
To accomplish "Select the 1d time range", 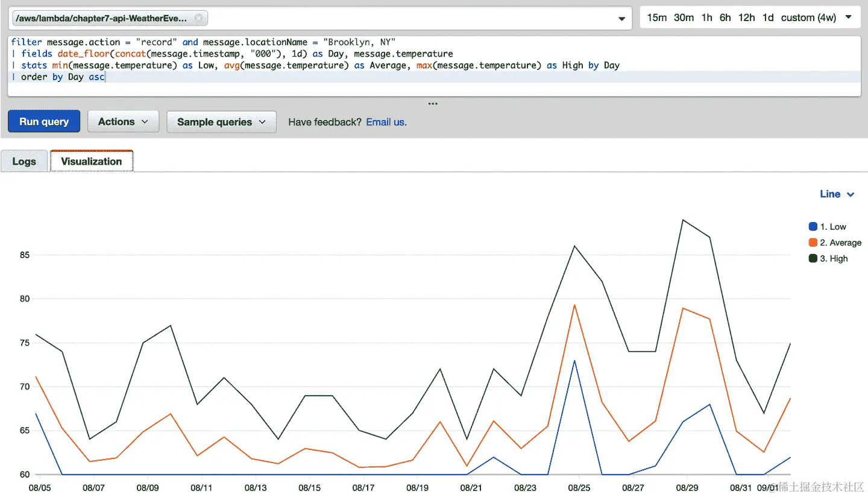I will (768, 17).
